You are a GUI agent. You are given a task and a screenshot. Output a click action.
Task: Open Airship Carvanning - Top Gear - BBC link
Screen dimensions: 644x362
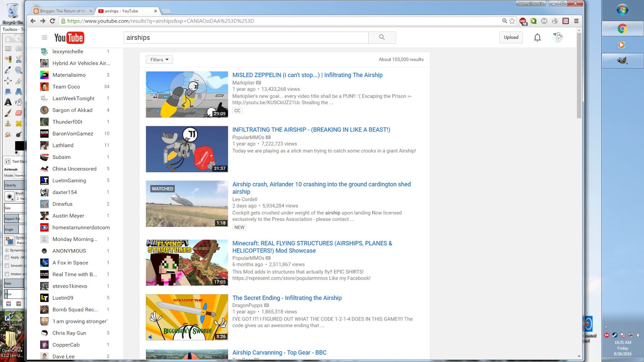pyautogui.click(x=279, y=352)
